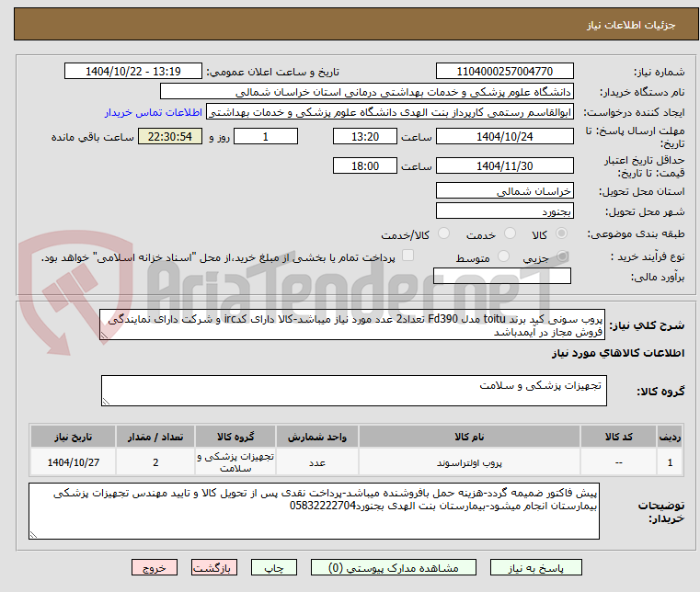Click the گروه کالا text area
This screenshot has height=592, width=700.
[354, 391]
